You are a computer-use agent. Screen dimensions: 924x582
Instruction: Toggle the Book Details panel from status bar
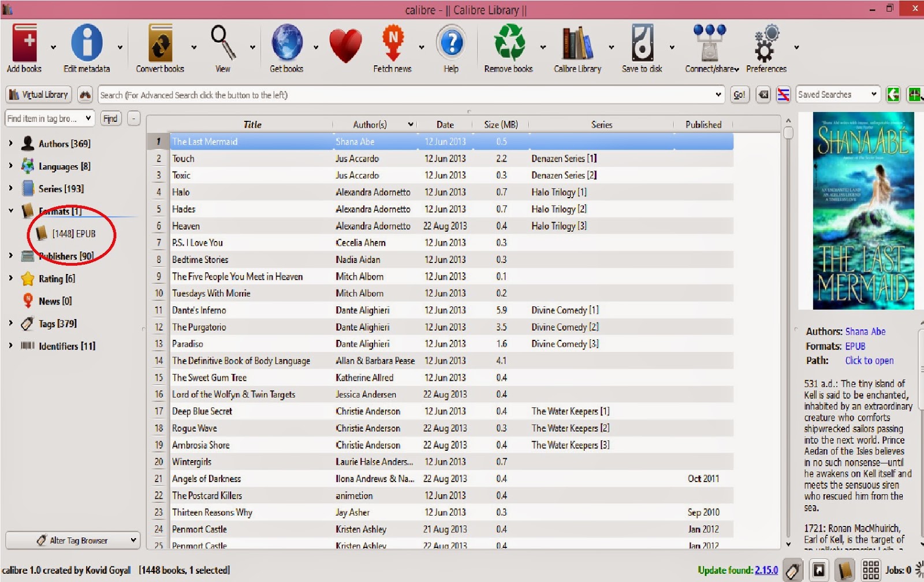pyautogui.click(x=845, y=570)
